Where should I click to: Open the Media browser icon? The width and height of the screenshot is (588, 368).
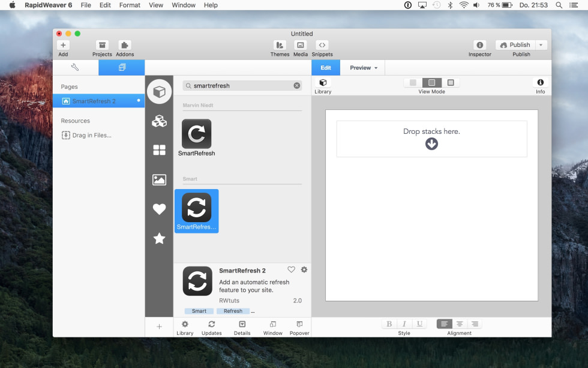point(301,45)
